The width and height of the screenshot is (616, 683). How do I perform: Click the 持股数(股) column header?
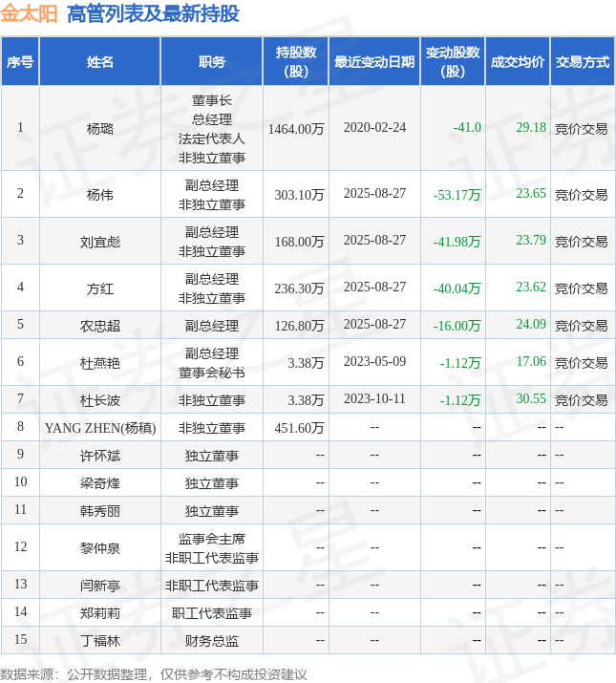tap(296, 61)
